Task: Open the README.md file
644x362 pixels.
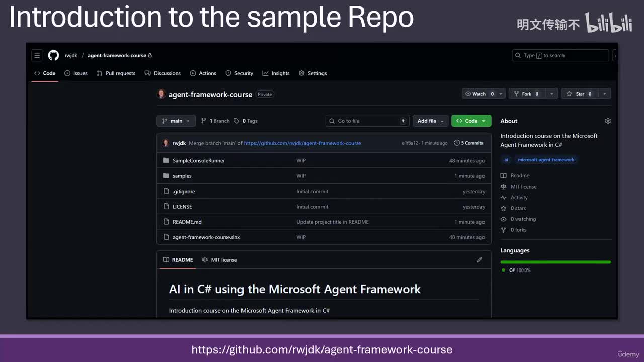Action: tap(187, 222)
